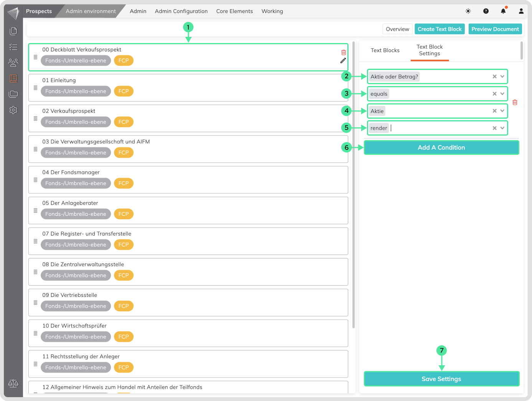Edit 00 Deckblatt Verkaufsprospekt with pencil icon

(343, 61)
